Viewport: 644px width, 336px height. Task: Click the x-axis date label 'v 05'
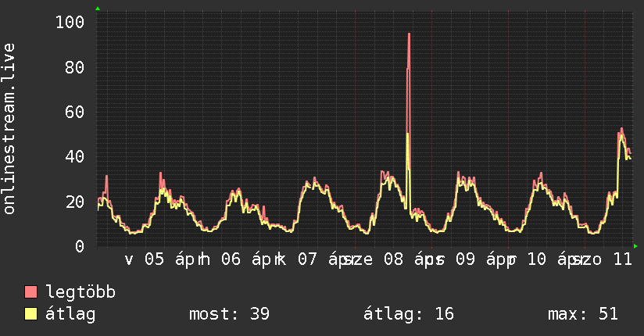pyautogui.click(x=145, y=259)
